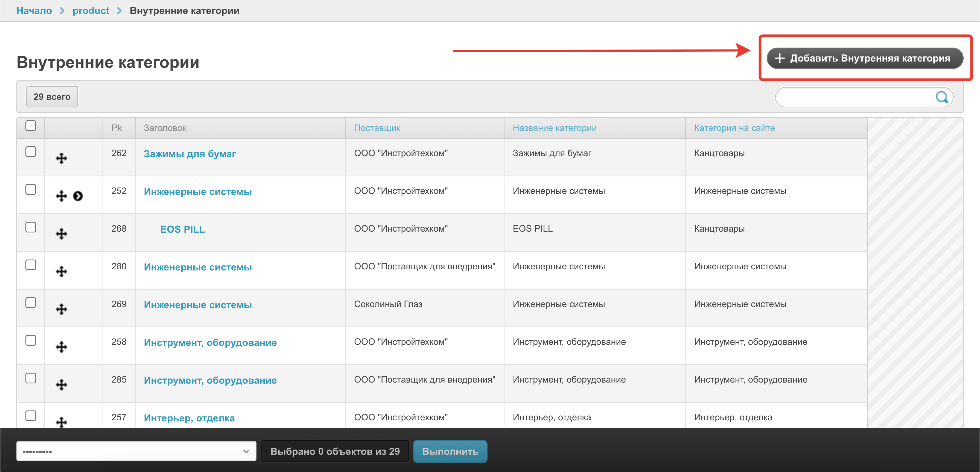Collapse the row 252 tree arrow
Screen dimensions: 980x472
(78, 196)
